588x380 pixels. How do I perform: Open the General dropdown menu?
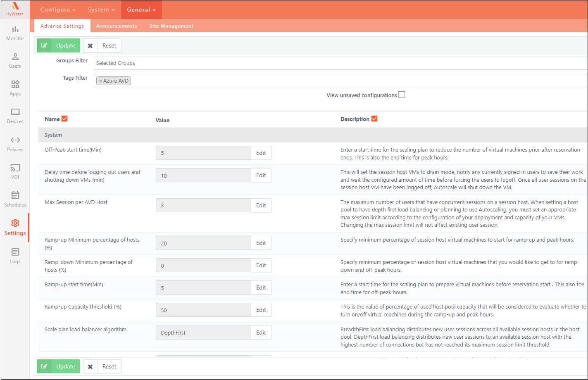pos(141,9)
